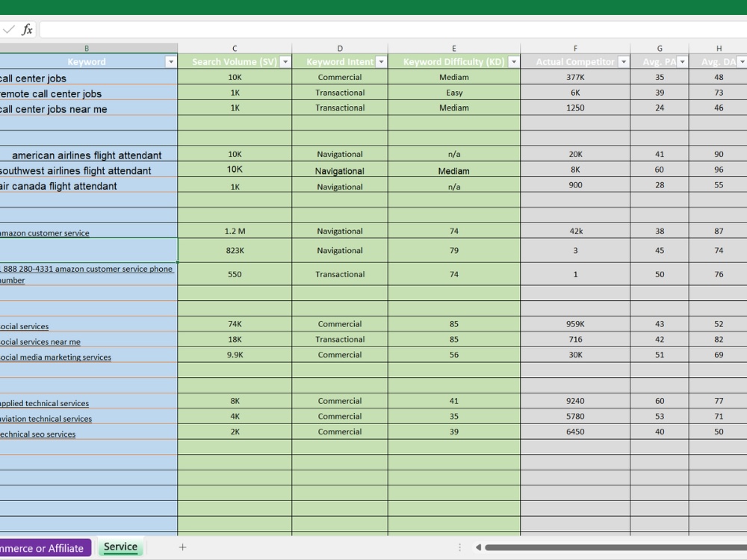This screenshot has width=747, height=560.
Task: Select the '42k' actual competitor cell
Action: (575, 231)
